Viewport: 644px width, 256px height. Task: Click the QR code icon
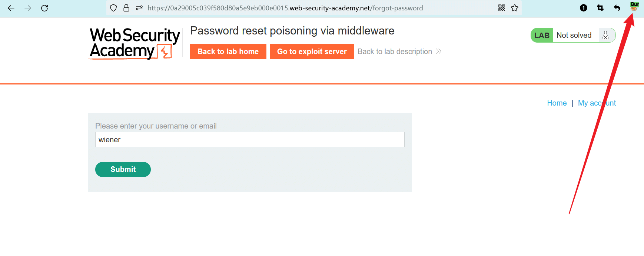(x=502, y=8)
